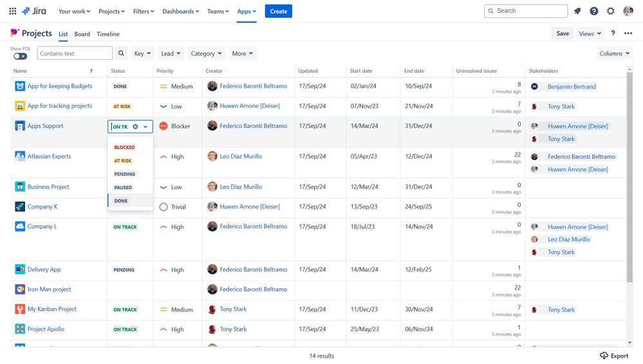The width and height of the screenshot is (643, 364).
Task: Open the Dashboards dropdown
Action: click(180, 11)
